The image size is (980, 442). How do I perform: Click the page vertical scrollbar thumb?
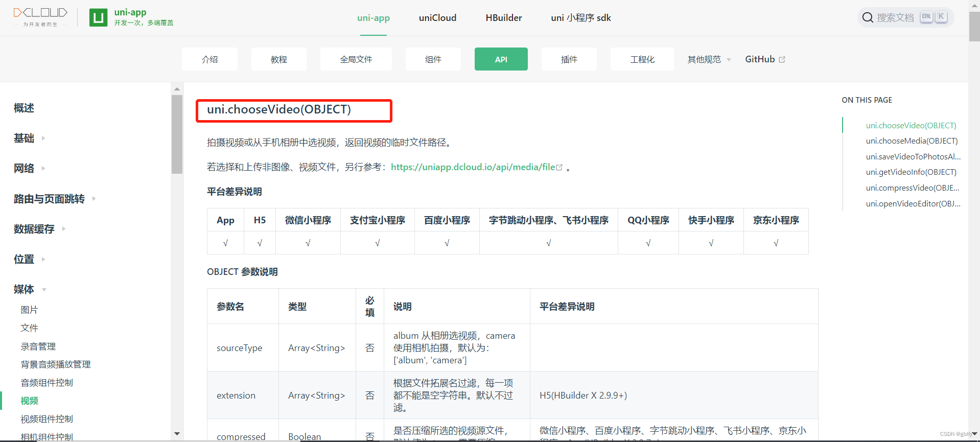[974, 26]
